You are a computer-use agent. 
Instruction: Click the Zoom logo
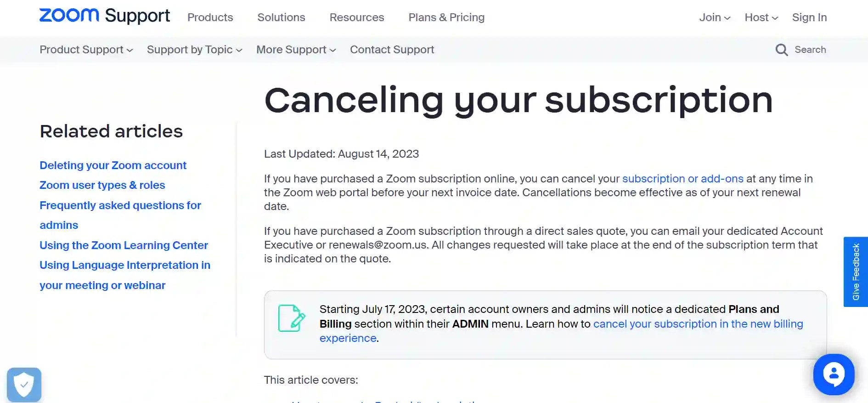[x=69, y=16]
